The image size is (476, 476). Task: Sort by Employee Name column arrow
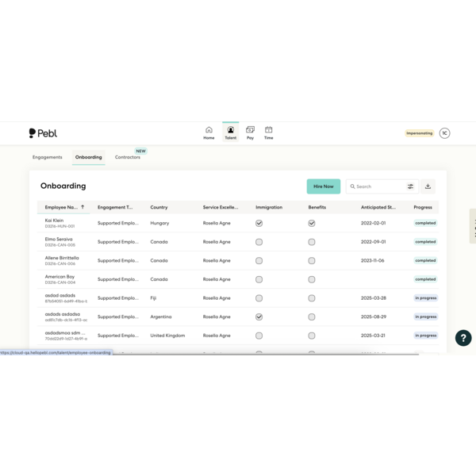83,207
